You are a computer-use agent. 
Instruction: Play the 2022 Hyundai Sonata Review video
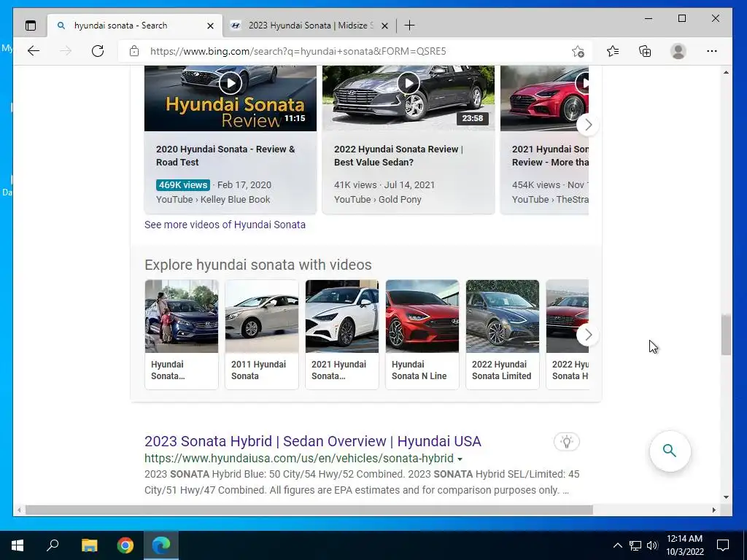click(x=409, y=83)
